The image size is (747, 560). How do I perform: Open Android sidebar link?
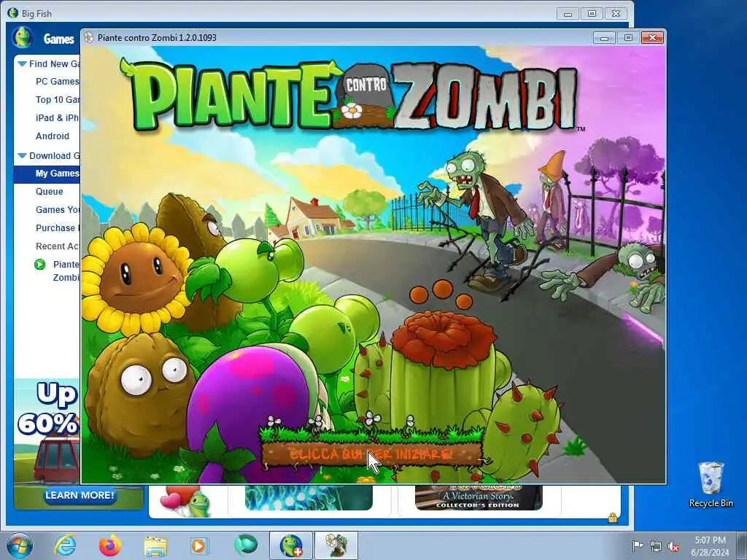[53, 136]
